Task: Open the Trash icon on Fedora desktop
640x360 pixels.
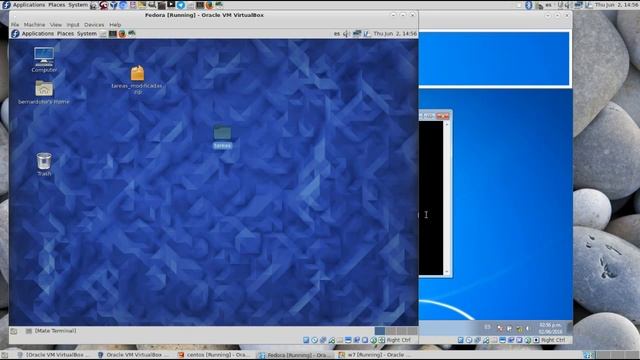Action: 44,164
